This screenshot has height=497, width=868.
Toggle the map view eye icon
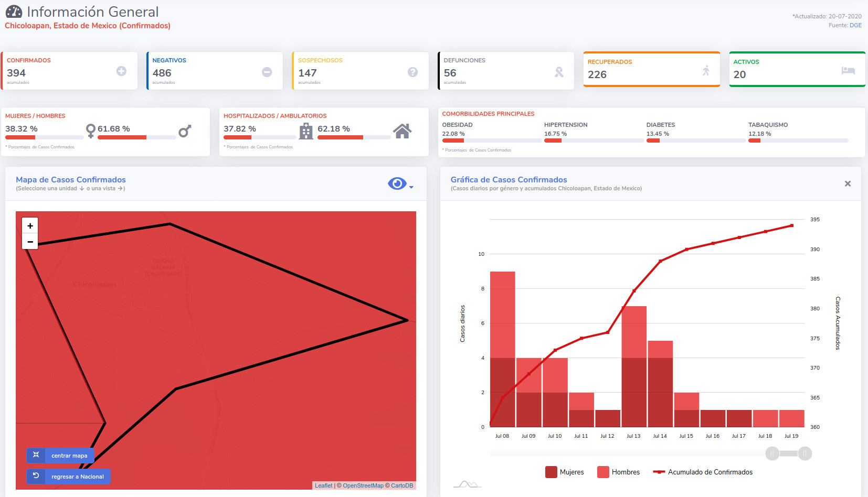pos(397,183)
